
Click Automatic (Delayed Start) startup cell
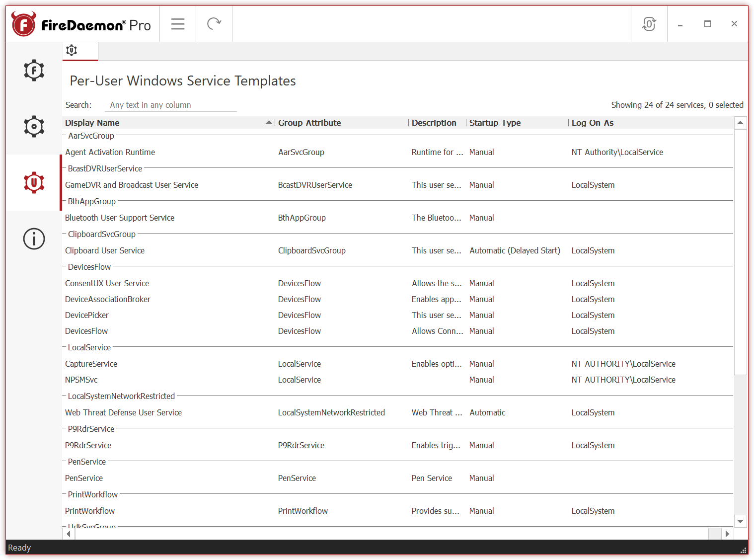[515, 250]
